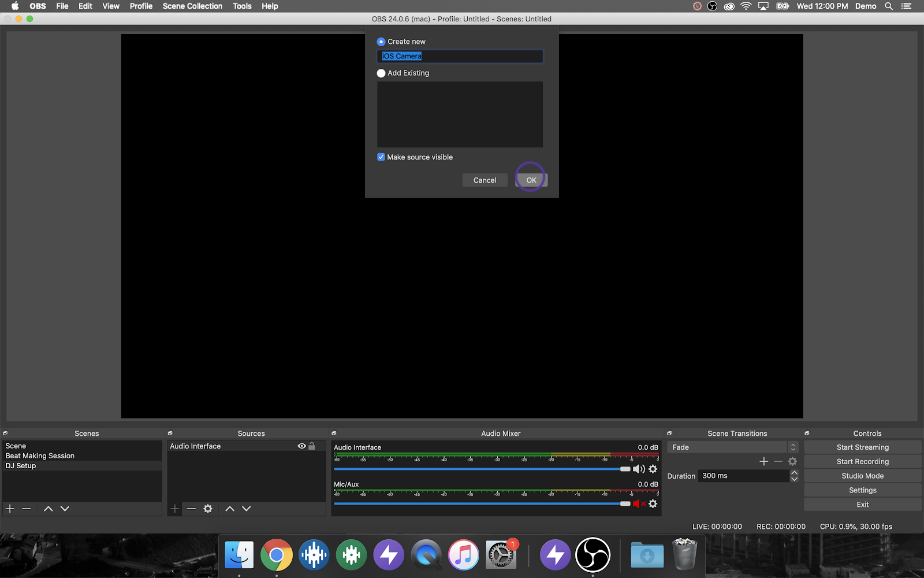Open Finder from the Dock

coord(239,555)
